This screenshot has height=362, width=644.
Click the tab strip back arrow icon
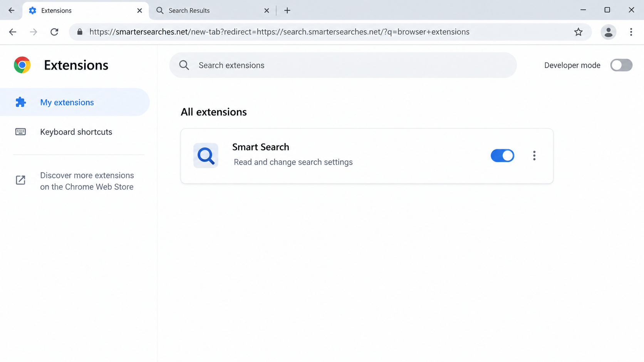11,10
